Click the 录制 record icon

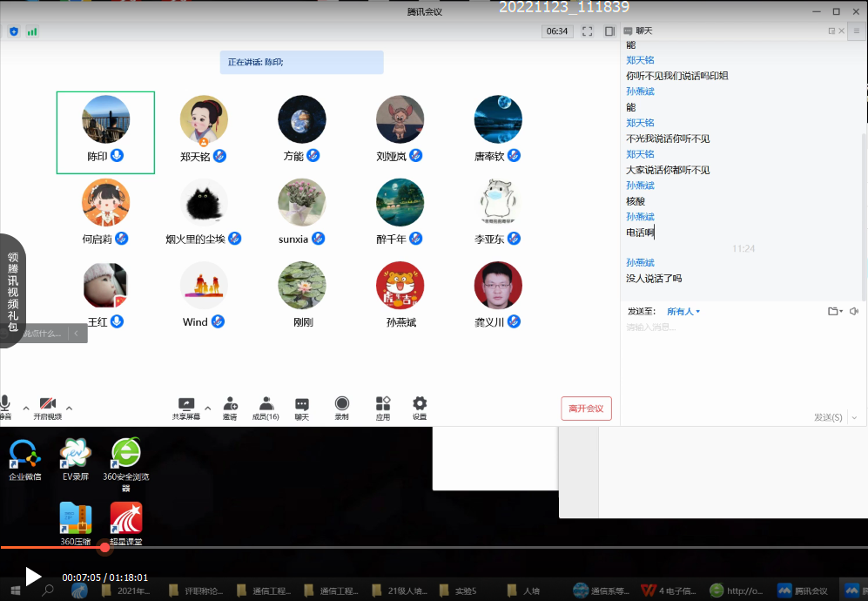[x=342, y=405]
